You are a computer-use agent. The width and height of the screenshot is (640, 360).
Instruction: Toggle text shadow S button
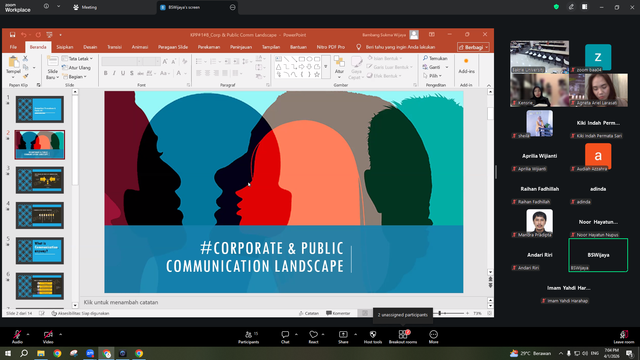(x=131, y=73)
